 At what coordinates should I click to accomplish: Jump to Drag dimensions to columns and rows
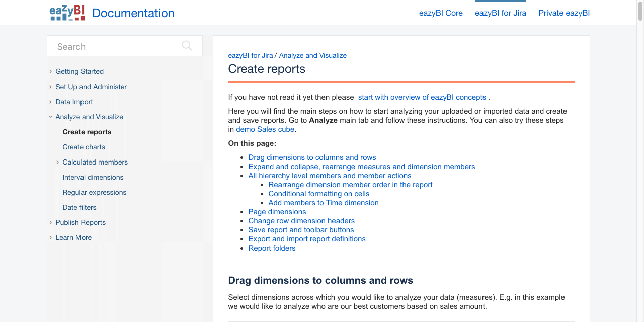click(x=312, y=157)
